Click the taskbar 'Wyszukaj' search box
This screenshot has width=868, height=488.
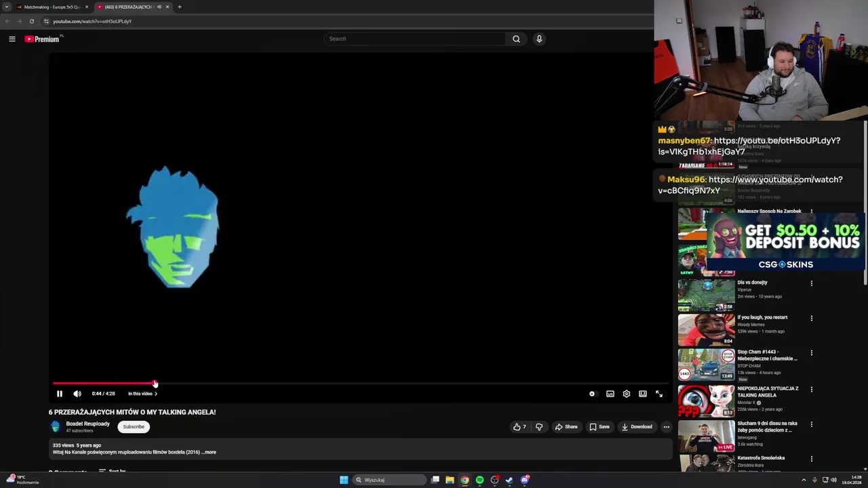click(x=390, y=480)
